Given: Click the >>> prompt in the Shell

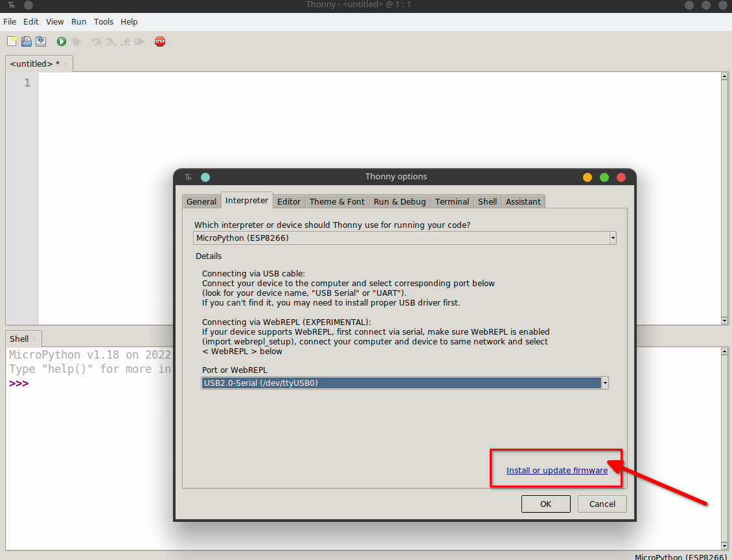Looking at the screenshot, I should [19, 384].
